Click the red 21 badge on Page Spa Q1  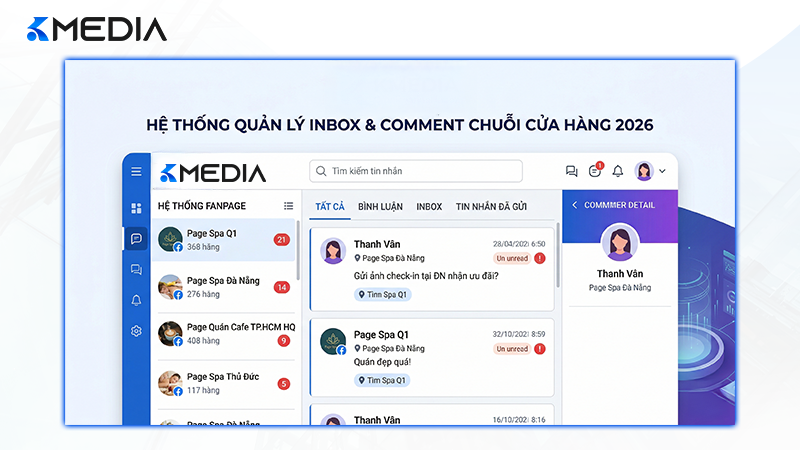click(282, 240)
